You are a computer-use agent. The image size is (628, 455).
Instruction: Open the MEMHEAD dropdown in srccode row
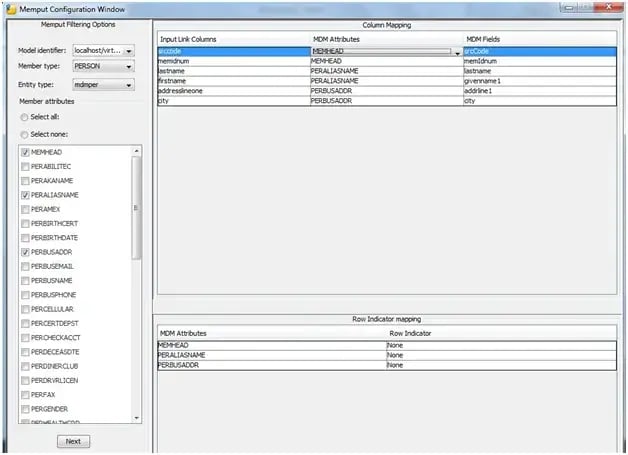(x=457, y=52)
